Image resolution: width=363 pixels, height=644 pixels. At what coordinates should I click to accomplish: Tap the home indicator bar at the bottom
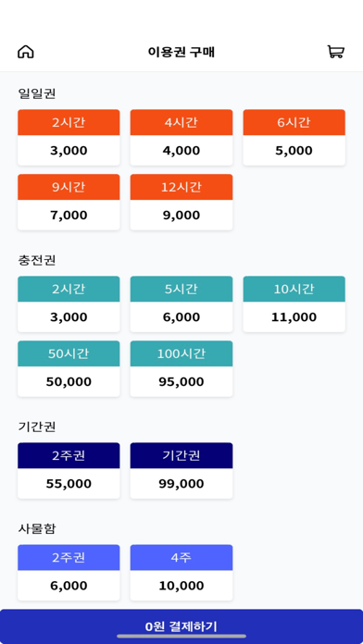pos(181,637)
